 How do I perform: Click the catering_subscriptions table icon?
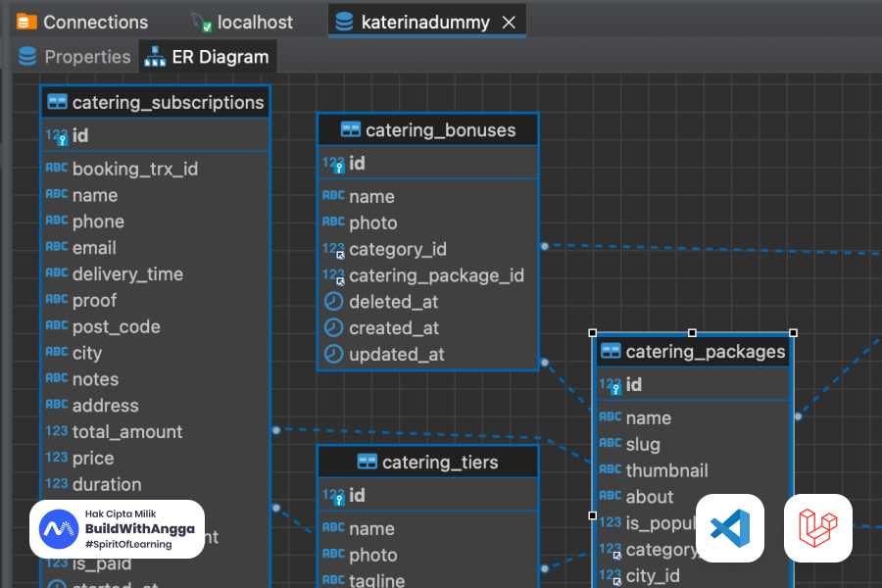pos(57,102)
